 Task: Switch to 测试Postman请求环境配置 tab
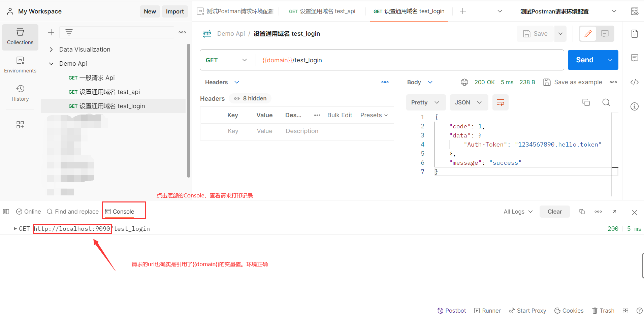(x=235, y=11)
